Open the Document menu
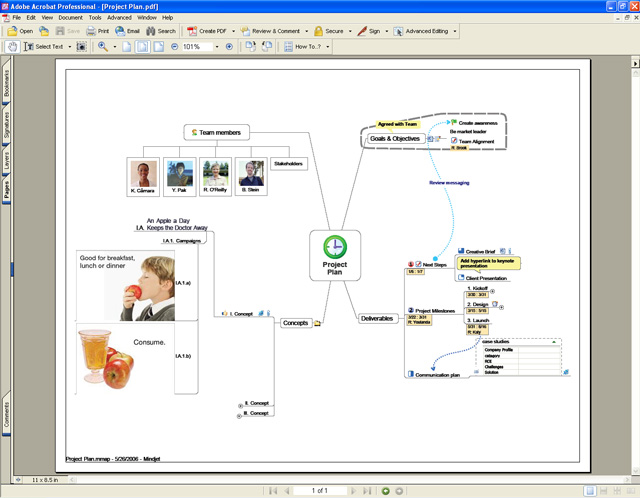The image size is (640, 498). [x=70, y=17]
